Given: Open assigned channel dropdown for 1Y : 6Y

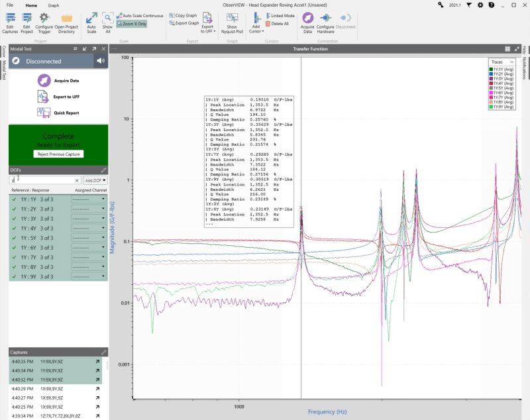Looking at the screenshot, I should (x=89, y=248).
